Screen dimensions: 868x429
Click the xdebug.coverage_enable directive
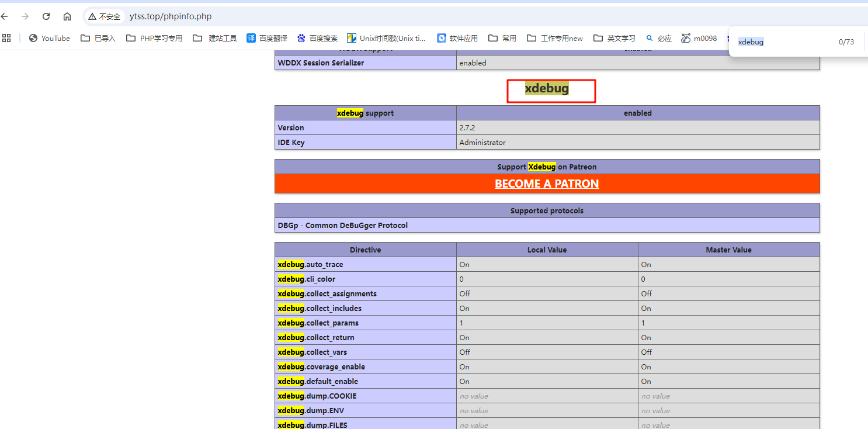tap(321, 366)
